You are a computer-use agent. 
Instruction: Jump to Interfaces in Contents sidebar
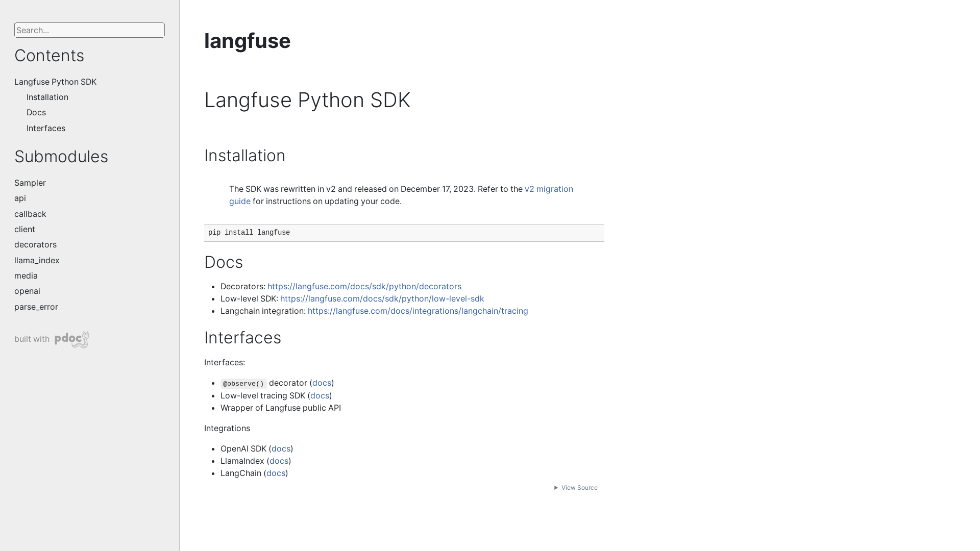(46, 128)
